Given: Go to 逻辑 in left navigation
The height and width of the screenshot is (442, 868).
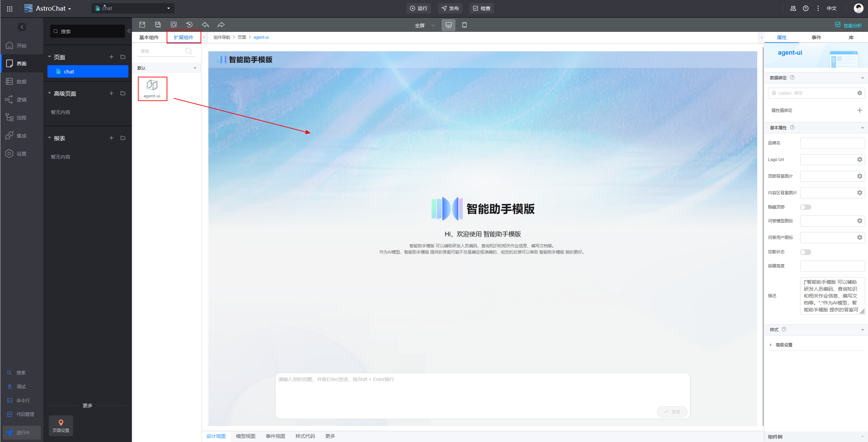Looking at the screenshot, I should pos(21,99).
